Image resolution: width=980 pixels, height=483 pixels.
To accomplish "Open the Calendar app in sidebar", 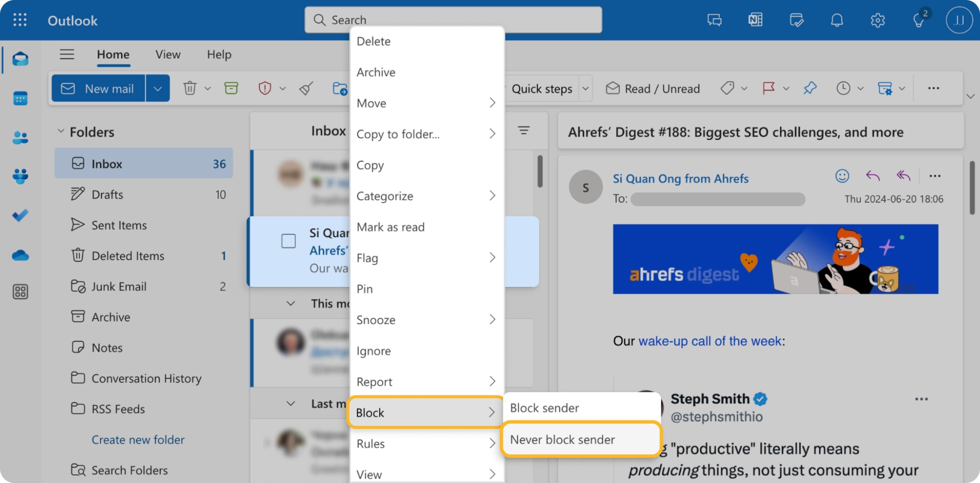I will 20,98.
